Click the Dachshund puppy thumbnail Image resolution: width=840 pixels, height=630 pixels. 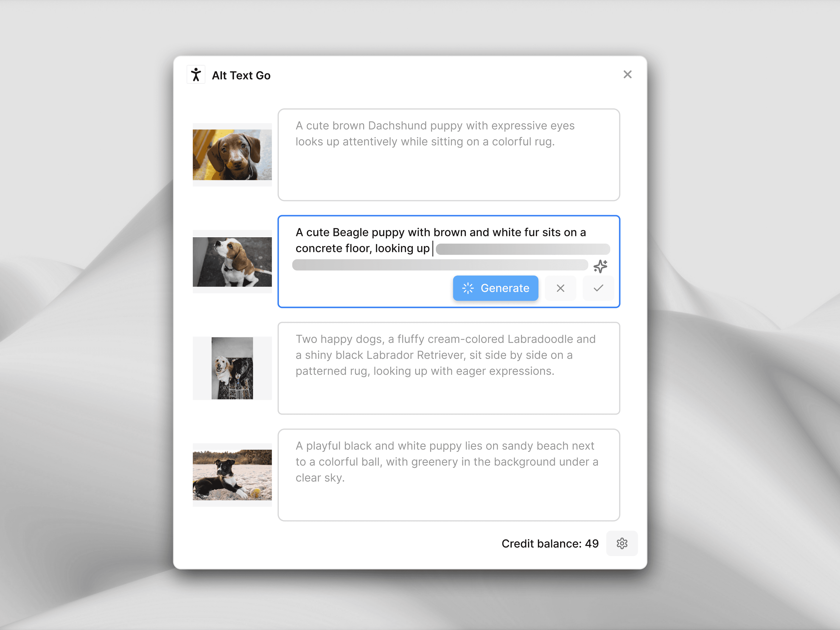[232, 155]
